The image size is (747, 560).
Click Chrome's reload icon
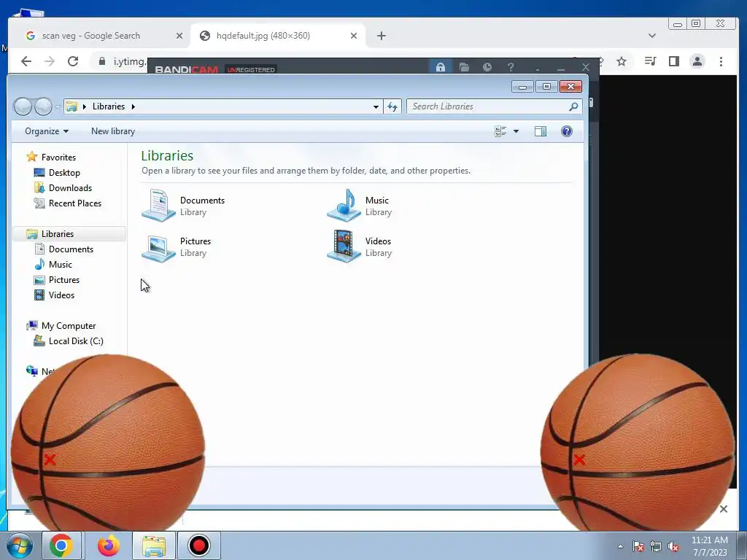tap(73, 61)
